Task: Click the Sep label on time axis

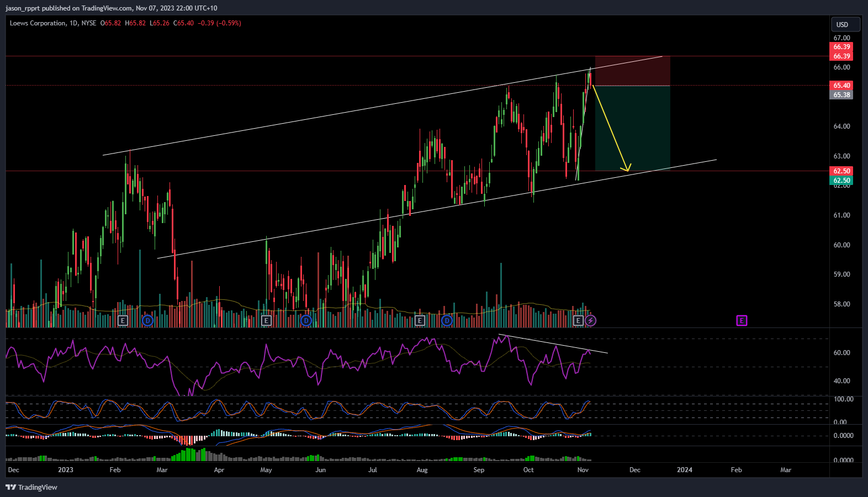Action: [x=479, y=470]
